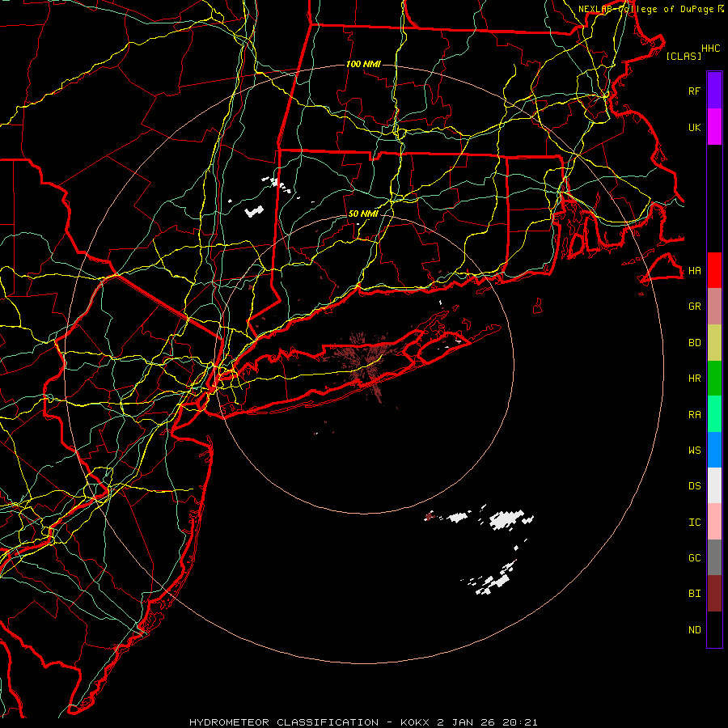This screenshot has height=728, width=728.
Task: Click the BI legend label
Action: coord(694,594)
